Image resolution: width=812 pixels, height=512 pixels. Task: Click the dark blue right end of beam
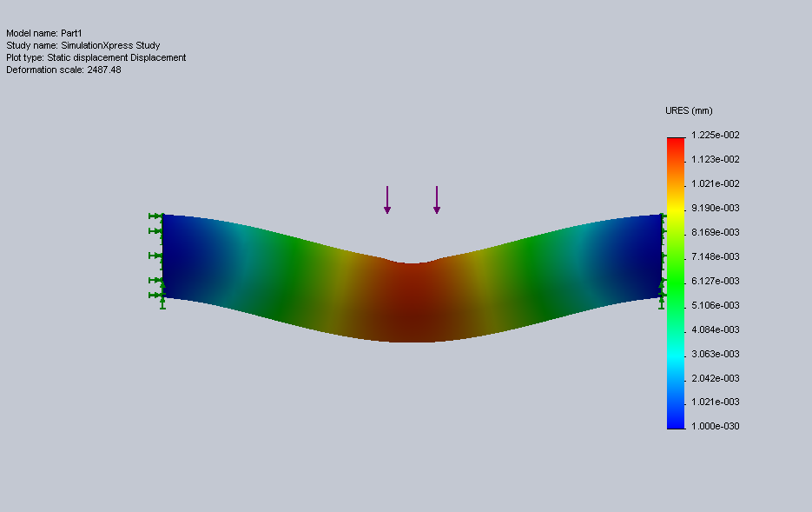pyautogui.click(x=647, y=256)
